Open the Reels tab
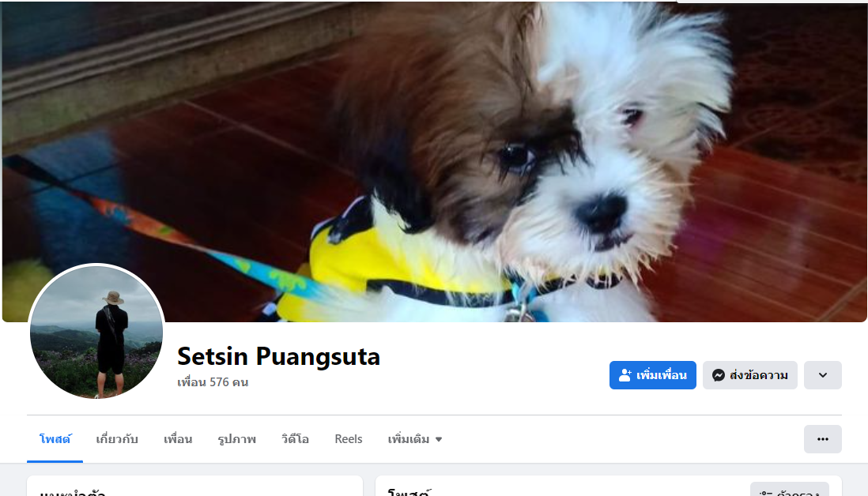The image size is (868, 496). (x=348, y=439)
